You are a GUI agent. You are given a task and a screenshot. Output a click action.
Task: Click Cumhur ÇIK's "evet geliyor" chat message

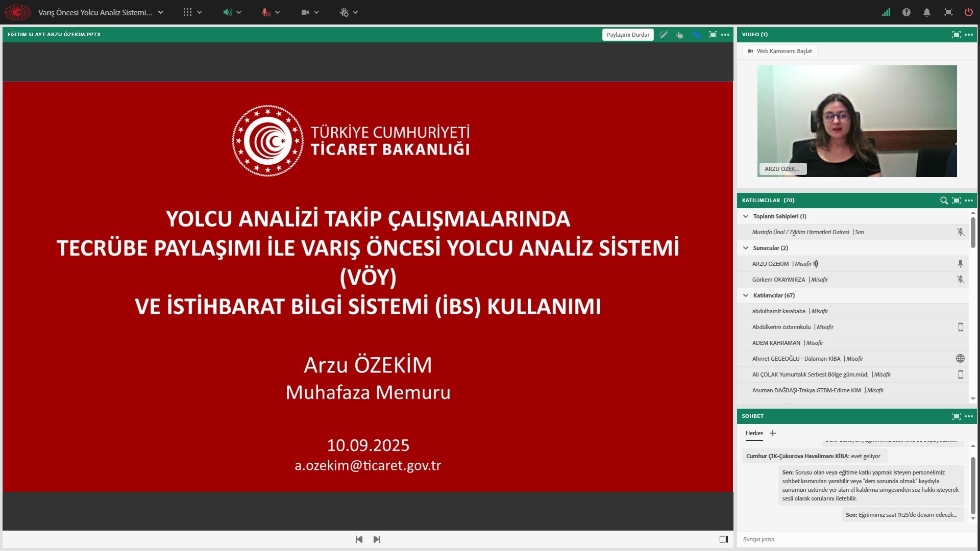pos(814,456)
